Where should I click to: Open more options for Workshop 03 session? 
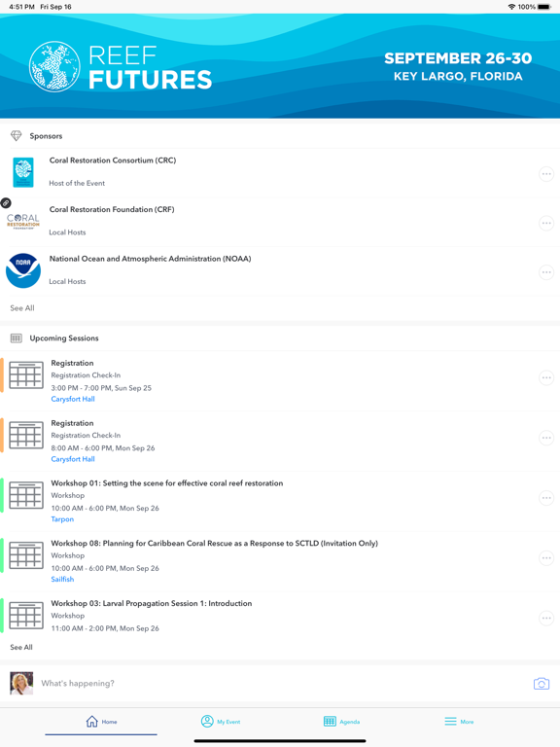tap(546, 618)
